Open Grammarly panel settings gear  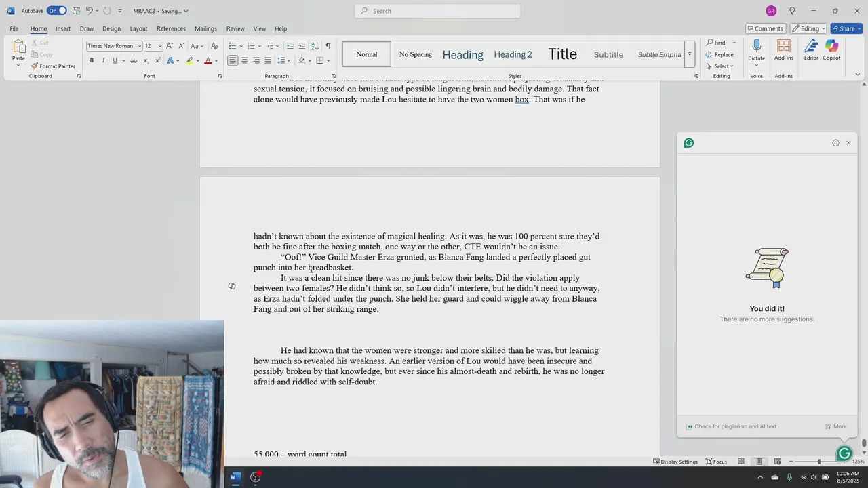(835, 143)
